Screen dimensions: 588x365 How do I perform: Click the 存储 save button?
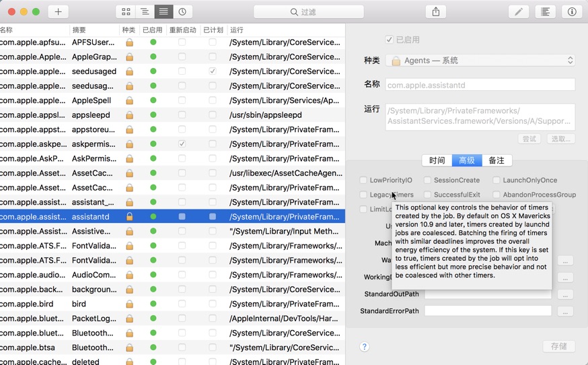point(559,346)
